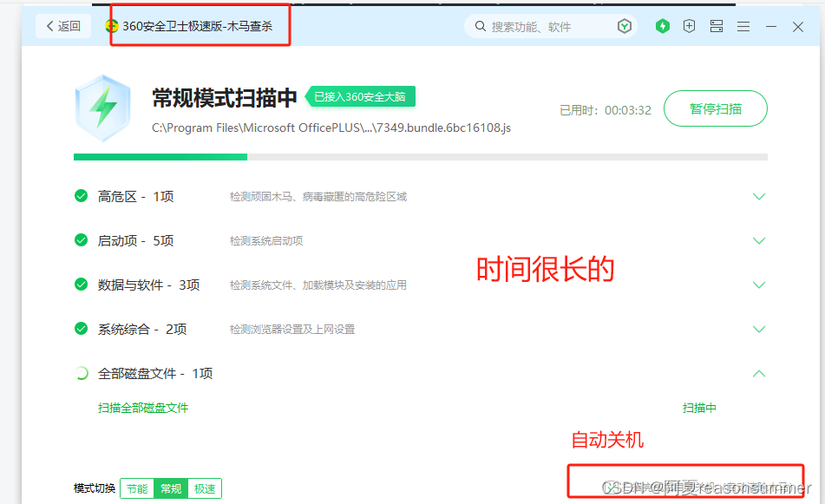
Task: Click description 检测浏览器设置及上网设置
Action: tap(292, 330)
